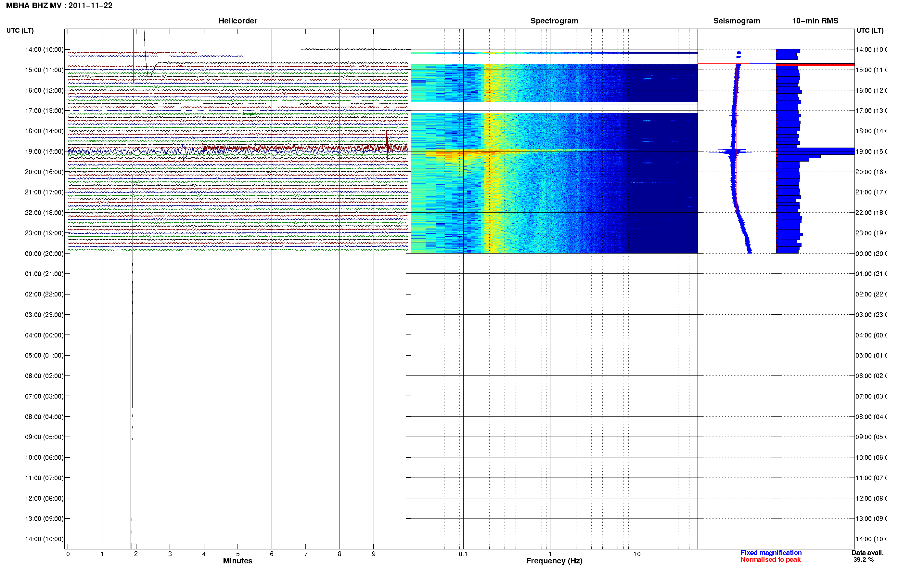Viewport: 924px width, 578px height.
Task: Click the left axis label '15:00 (11:00)'
Action: pos(44,70)
